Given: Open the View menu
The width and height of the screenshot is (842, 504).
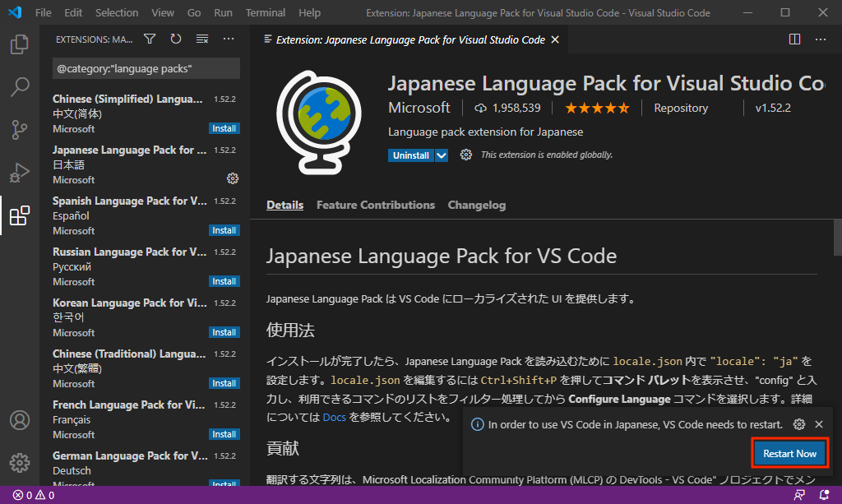Looking at the screenshot, I should 163,13.
